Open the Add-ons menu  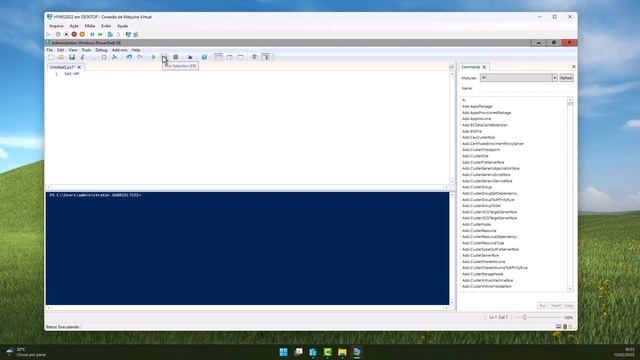[x=120, y=50]
